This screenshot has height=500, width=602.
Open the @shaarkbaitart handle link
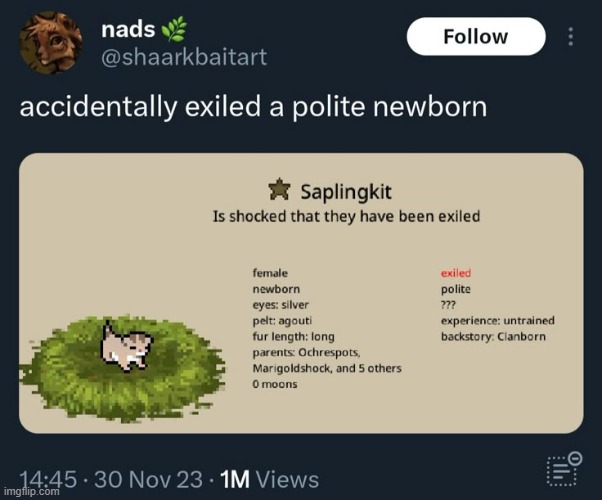coord(184,58)
